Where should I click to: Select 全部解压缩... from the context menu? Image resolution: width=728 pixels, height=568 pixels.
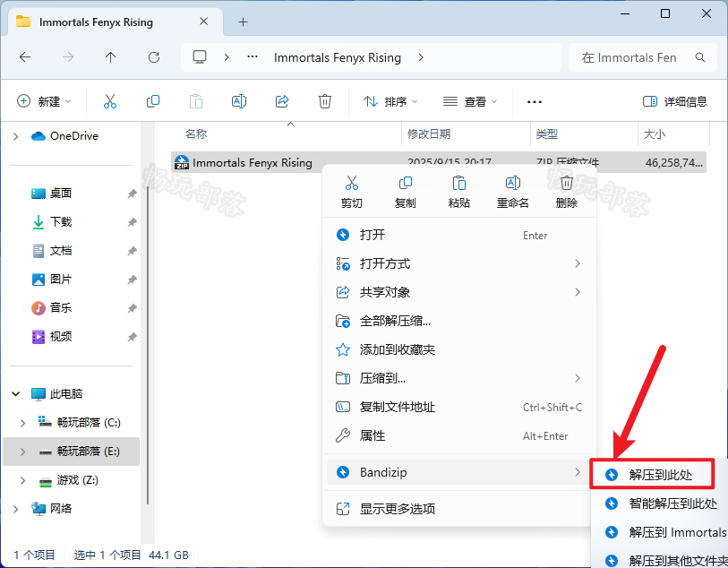coord(459,321)
